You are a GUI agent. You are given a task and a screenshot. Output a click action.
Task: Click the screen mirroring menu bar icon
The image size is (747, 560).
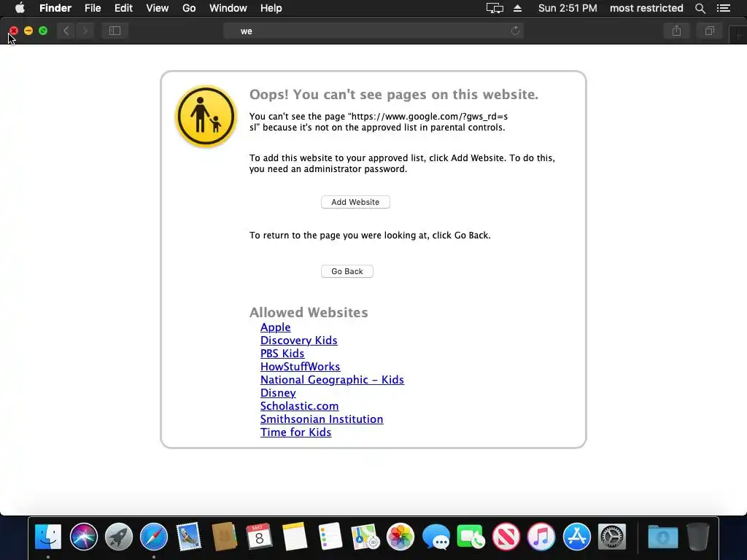pyautogui.click(x=495, y=8)
